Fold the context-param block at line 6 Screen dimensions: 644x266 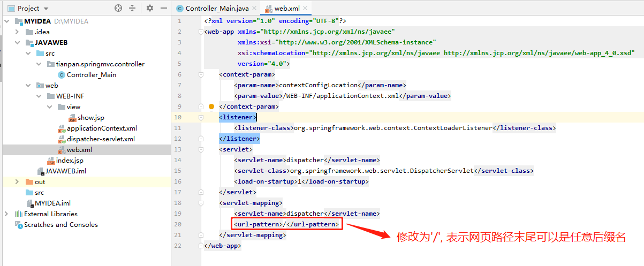pos(201,74)
